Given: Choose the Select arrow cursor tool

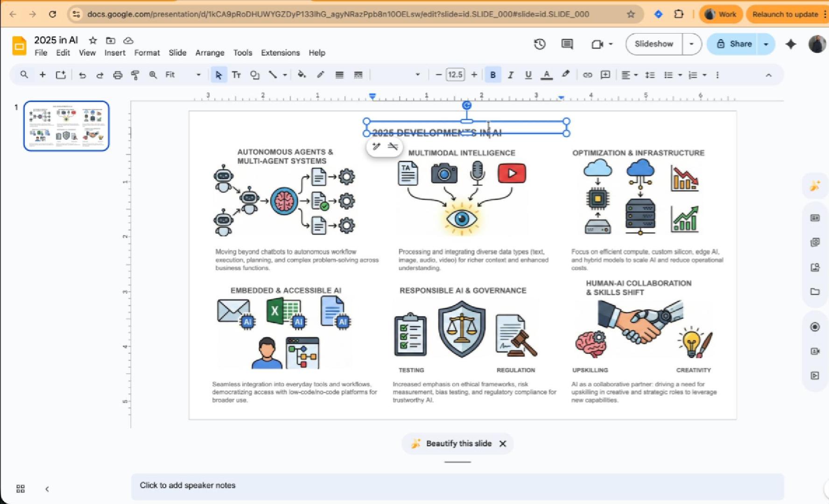Looking at the screenshot, I should point(218,75).
